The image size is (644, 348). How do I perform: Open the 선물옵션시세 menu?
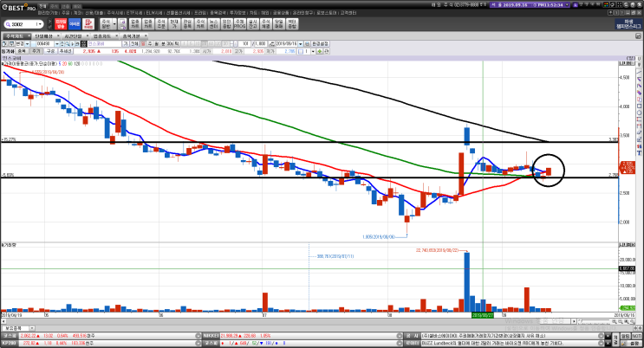178,13
